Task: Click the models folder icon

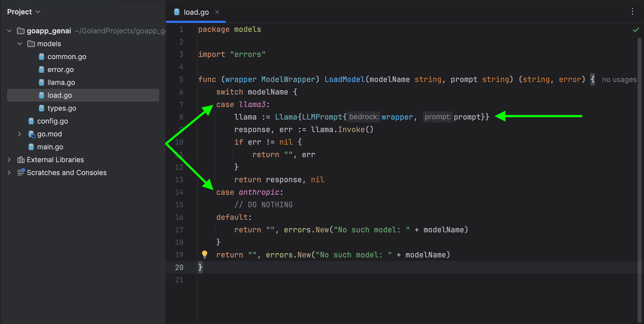Action: tap(31, 44)
